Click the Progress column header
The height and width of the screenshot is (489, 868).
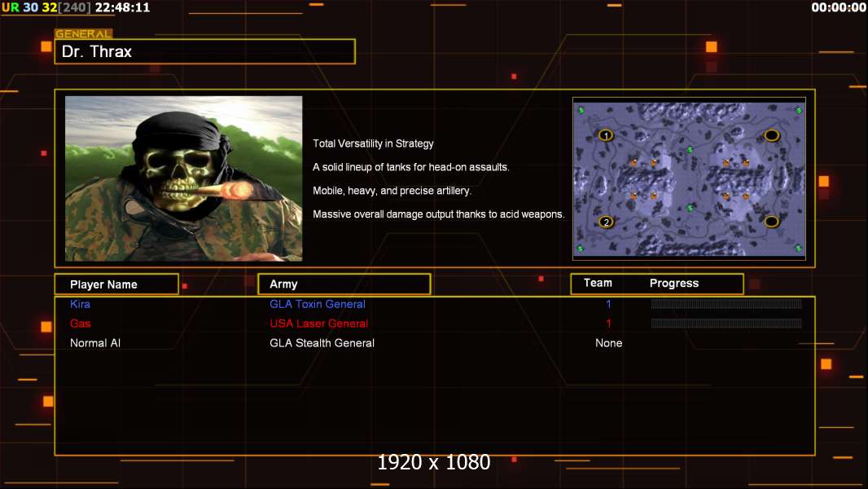673,283
